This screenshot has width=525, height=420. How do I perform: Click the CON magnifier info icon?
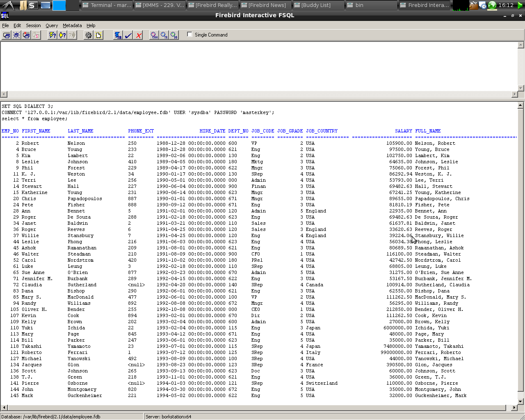pyautogui.click(x=154, y=35)
